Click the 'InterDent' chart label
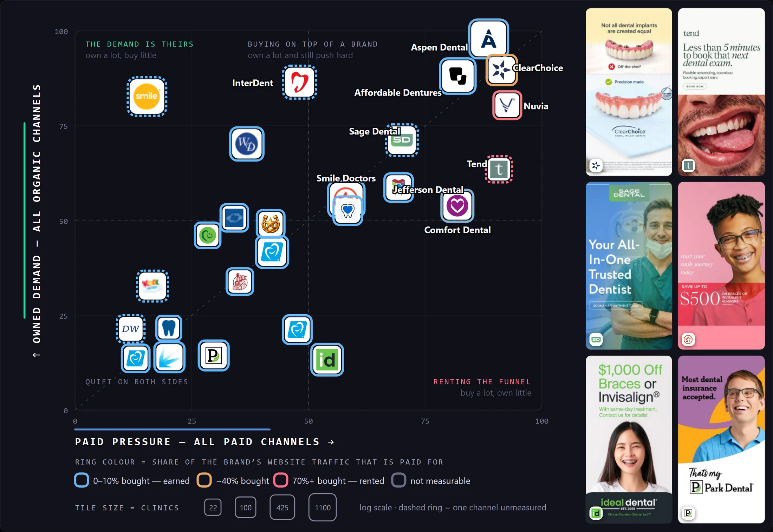This screenshot has height=532, width=773. pos(253,83)
